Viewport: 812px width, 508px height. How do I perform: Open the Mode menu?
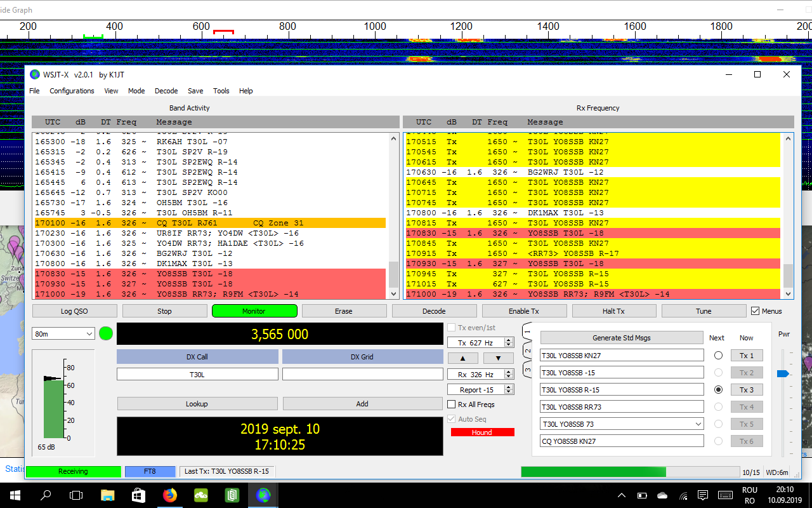tap(136, 91)
